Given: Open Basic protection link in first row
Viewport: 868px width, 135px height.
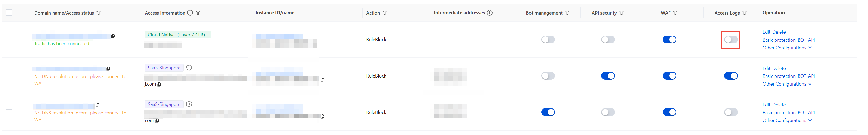Looking at the screenshot, I should (x=779, y=40).
